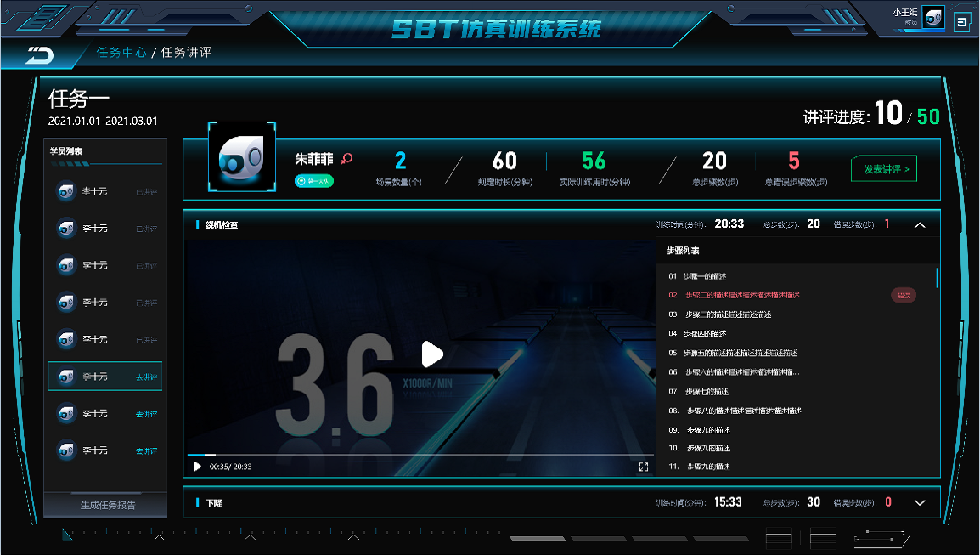This screenshot has height=555, width=980.
Task: Expand the 下降 scene panel
Action: tap(920, 502)
